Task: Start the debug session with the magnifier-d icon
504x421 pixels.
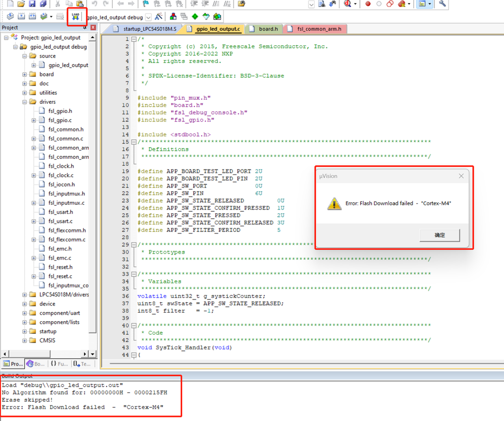Action: pyautogui.click(x=348, y=4)
